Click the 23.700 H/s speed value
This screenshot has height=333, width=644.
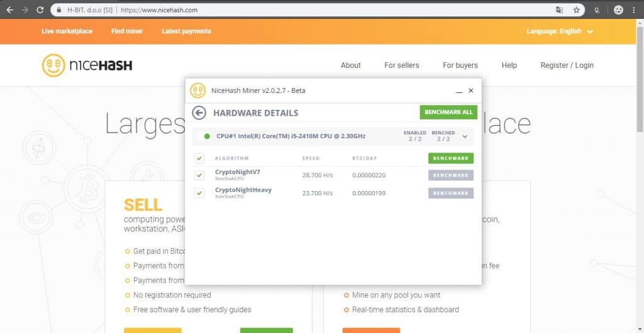click(318, 193)
